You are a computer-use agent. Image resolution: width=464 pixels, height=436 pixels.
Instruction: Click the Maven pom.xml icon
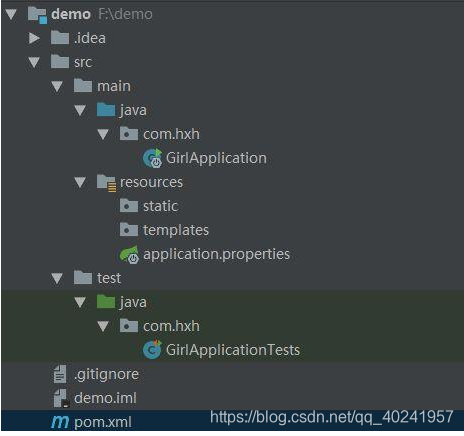60,422
